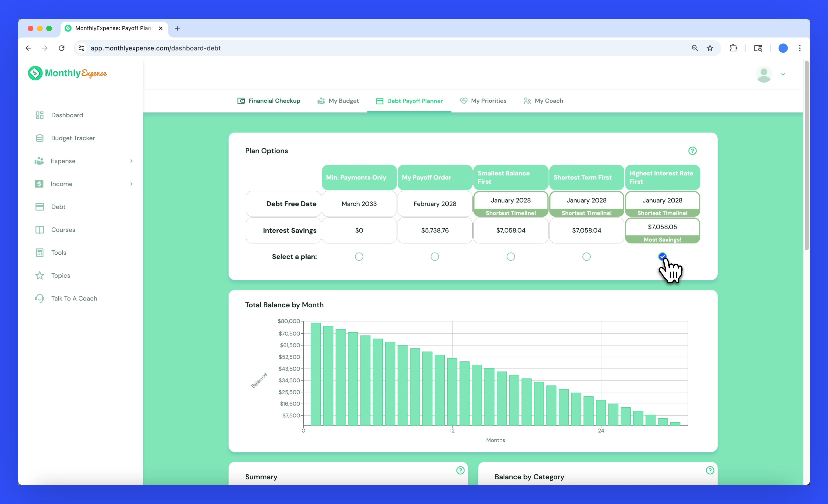Image resolution: width=828 pixels, height=504 pixels.
Task: Select the Budget Tracker sidebar icon
Action: click(x=40, y=138)
